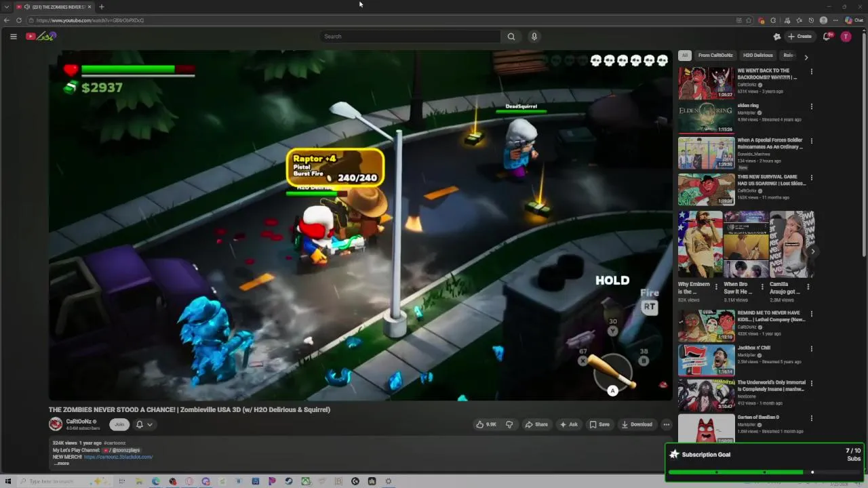
Task: Expand description with ...more
Action: tap(62, 464)
